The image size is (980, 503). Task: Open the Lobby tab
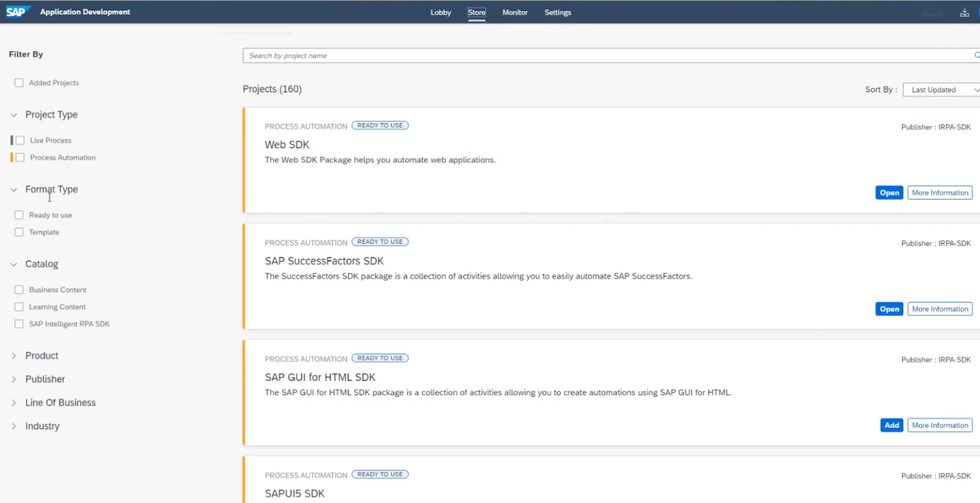pos(440,12)
